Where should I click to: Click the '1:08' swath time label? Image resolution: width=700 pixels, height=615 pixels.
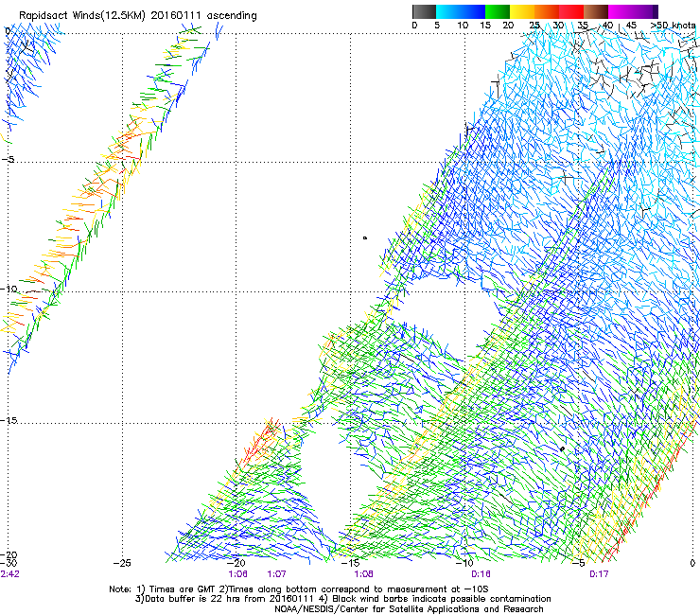click(364, 574)
